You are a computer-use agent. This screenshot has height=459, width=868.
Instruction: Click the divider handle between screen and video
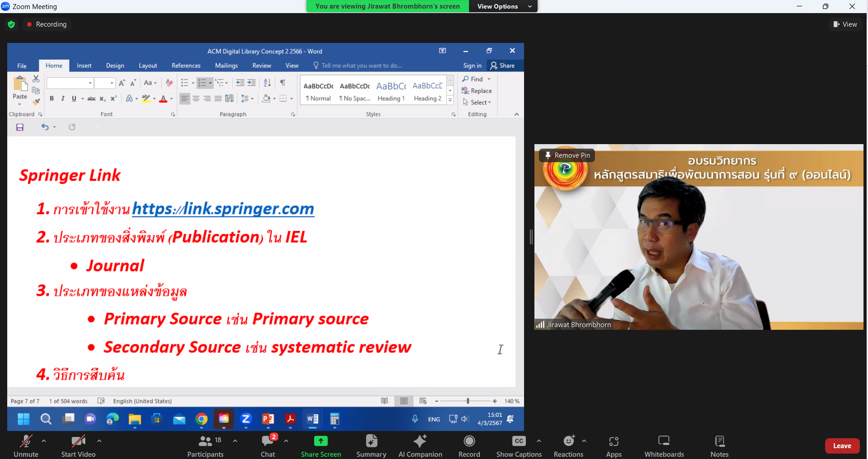pyautogui.click(x=531, y=237)
